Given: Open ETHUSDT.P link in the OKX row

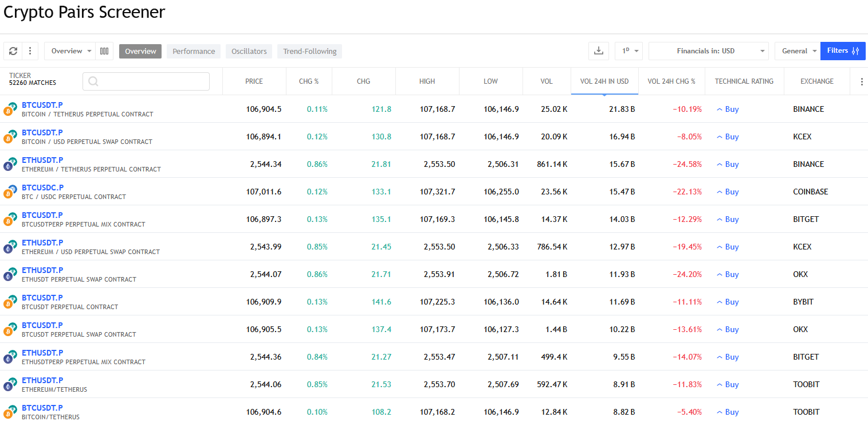Looking at the screenshot, I should tap(42, 270).
